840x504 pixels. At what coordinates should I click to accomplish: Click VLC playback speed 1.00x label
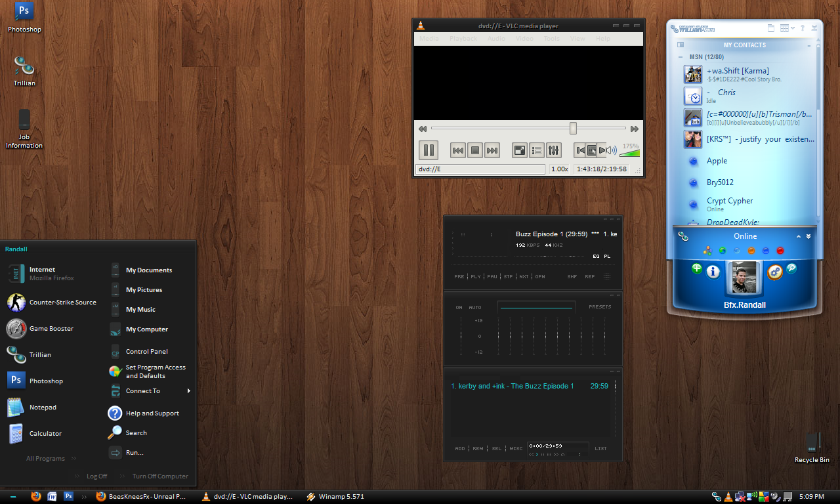[x=559, y=169]
